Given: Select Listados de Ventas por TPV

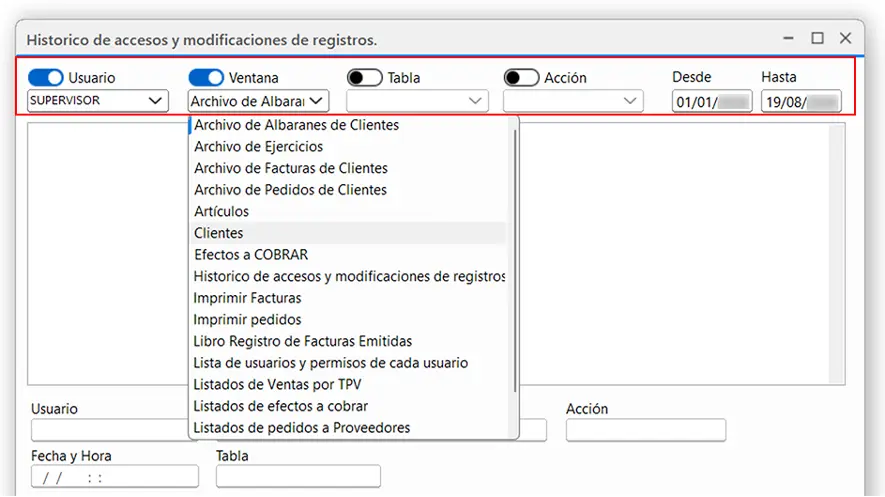Looking at the screenshot, I should (349, 384).
